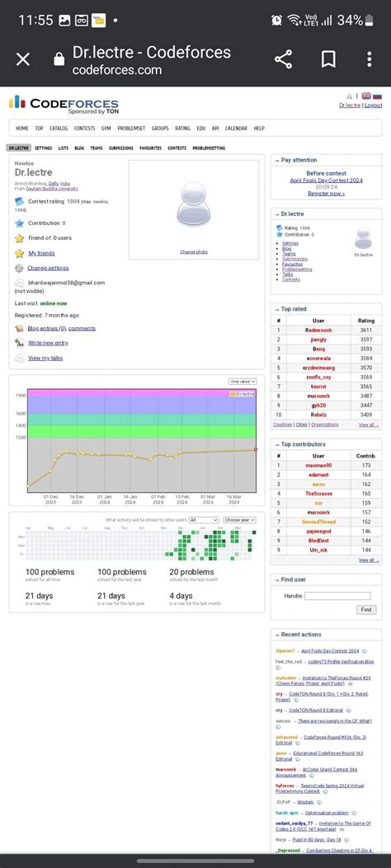Screen dimensions: 391x868
Task: Open the 'Only rated' graph dropdown
Action: (x=243, y=382)
